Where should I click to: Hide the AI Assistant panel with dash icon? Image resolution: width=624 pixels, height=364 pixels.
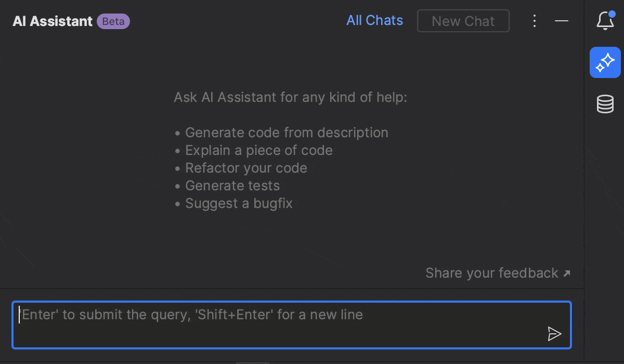(562, 21)
